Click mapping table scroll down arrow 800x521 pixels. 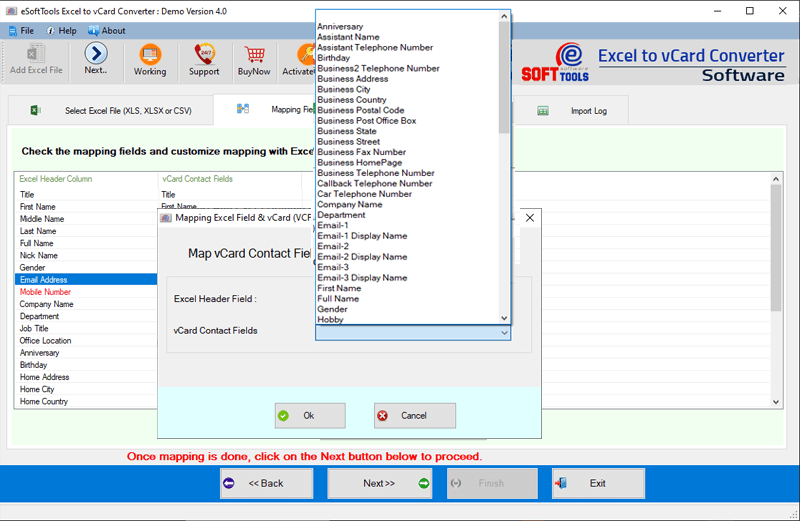776,402
